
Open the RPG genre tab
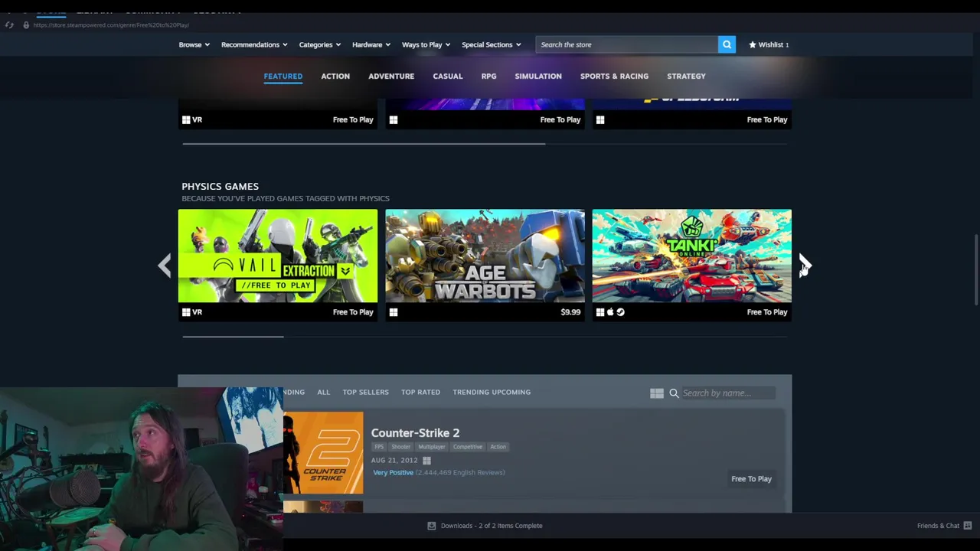(x=488, y=76)
